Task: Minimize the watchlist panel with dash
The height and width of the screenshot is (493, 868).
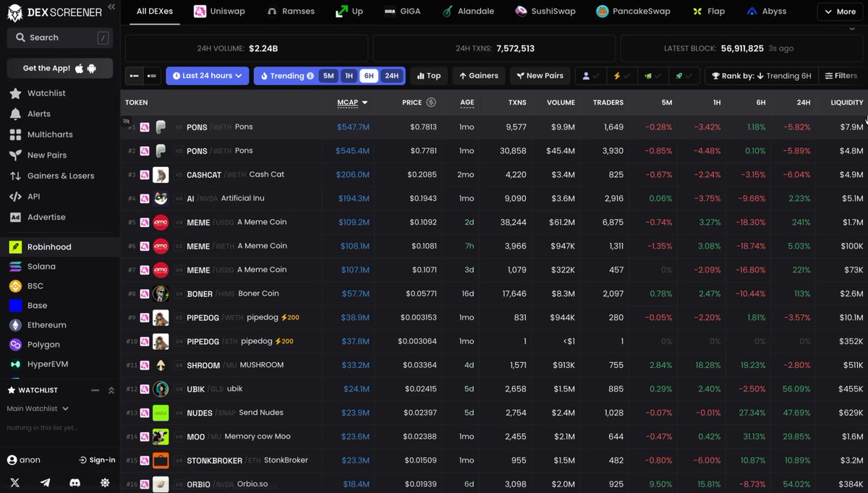Action: coord(95,390)
